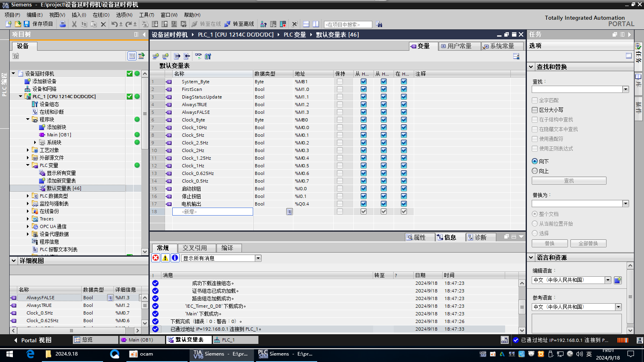Select 显示所有变量 in project tree
644x362 pixels.
point(61,173)
